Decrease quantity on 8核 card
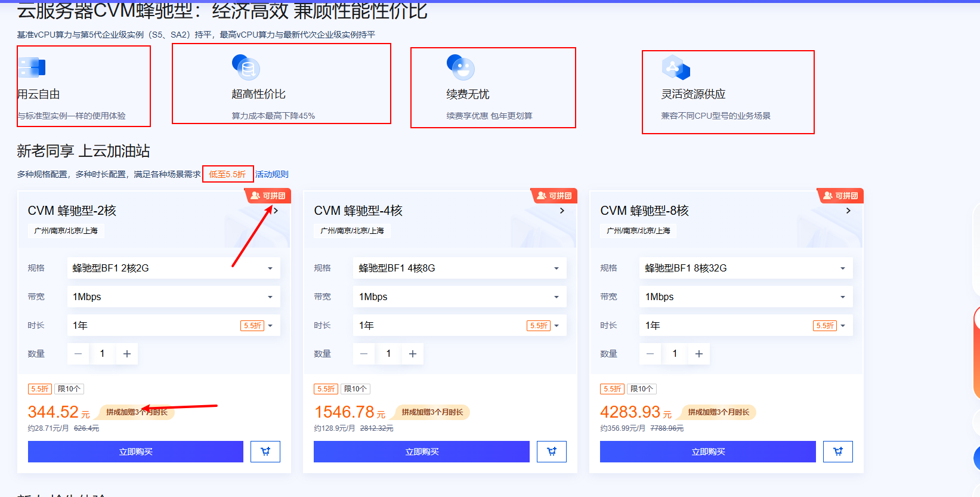This screenshot has width=980, height=497. click(x=651, y=354)
